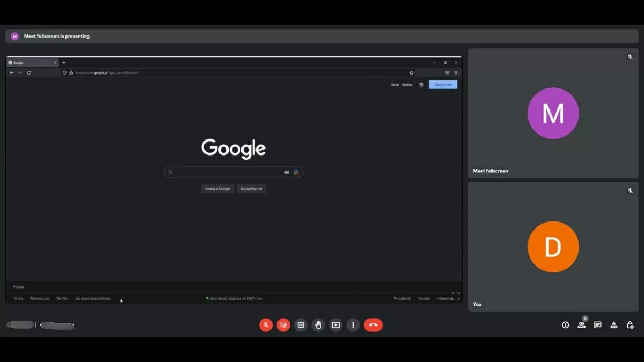Image resolution: width=644 pixels, height=362 pixels.
Task: Open the Google apps launcher grid
Action: (421, 84)
